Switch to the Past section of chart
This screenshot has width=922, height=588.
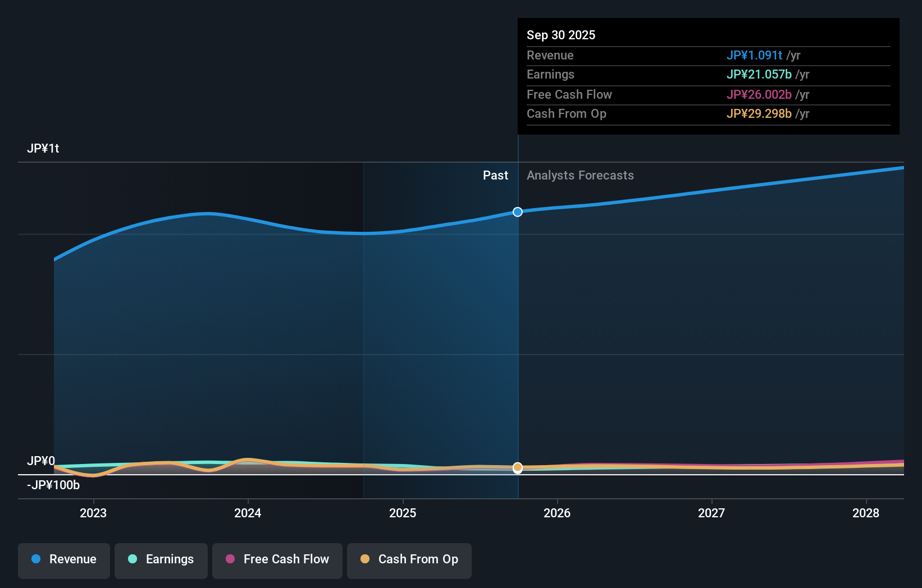[495, 175]
